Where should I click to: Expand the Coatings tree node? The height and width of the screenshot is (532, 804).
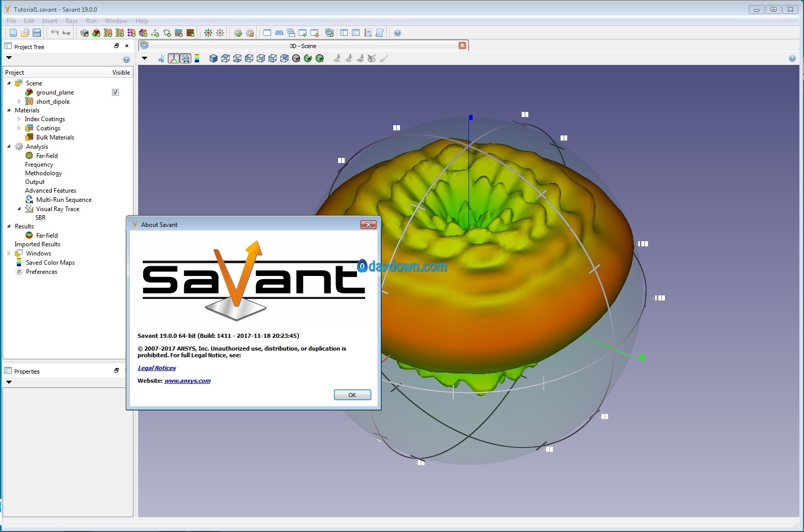[x=19, y=128]
